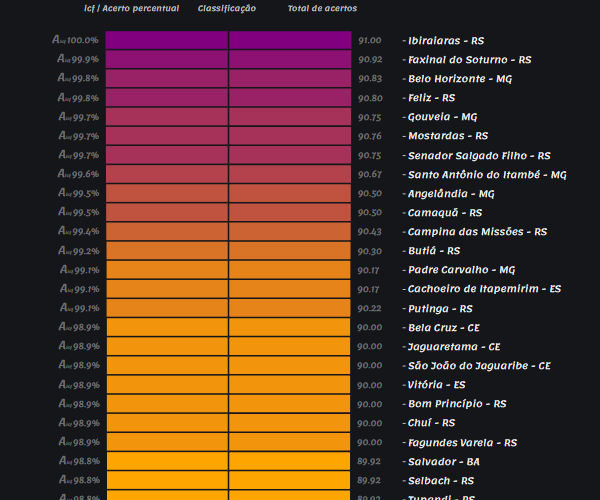Image resolution: width=600 pixels, height=500 pixels.
Task: Select the 90.83 value beside Belo Horizonte
Action: 370,79
